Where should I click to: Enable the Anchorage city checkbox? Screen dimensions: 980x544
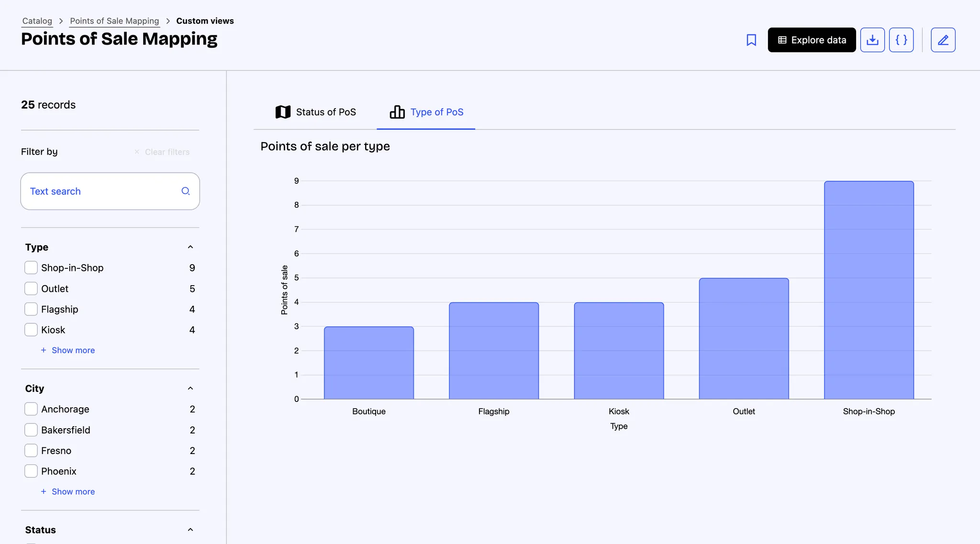(x=31, y=409)
